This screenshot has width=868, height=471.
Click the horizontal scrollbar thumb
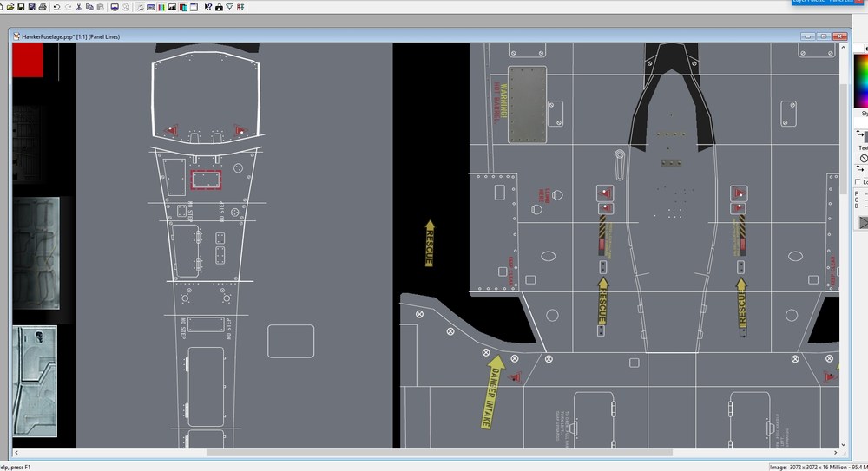point(439,453)
